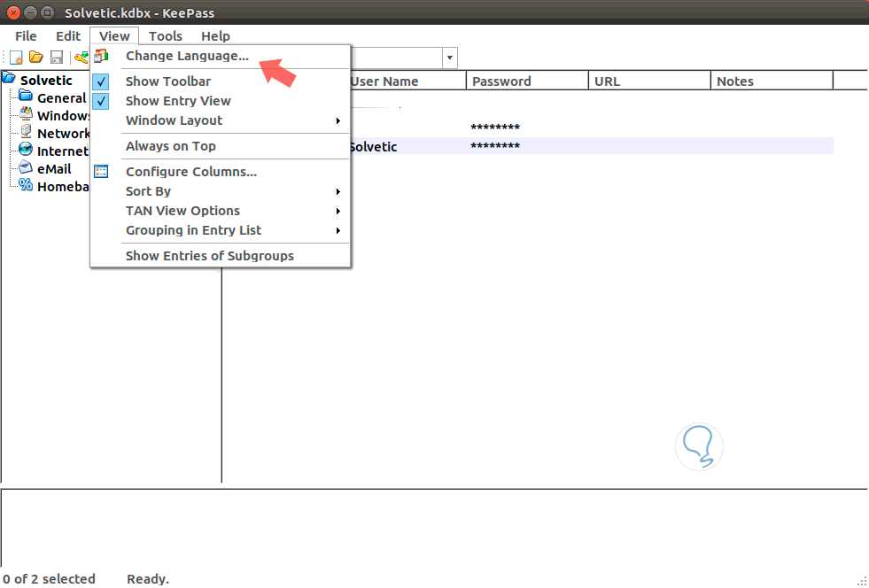
Task: Close the KeePass window
Action: (x=14, y=12)
